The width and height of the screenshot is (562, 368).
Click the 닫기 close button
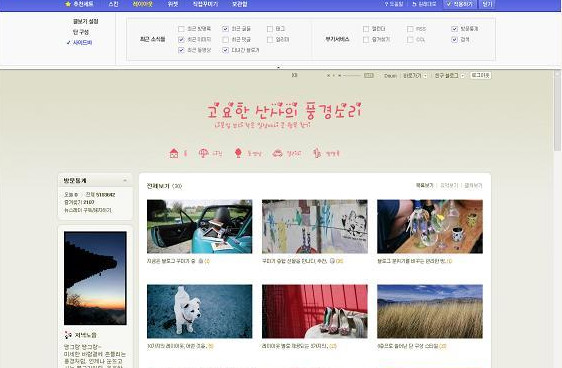point(487,4)
